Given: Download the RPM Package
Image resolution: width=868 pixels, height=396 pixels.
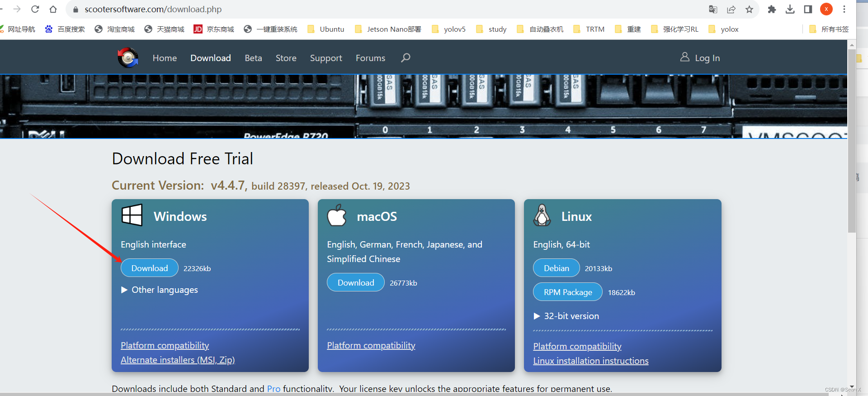Looking at the screenshot, I should tap(568, 292).
